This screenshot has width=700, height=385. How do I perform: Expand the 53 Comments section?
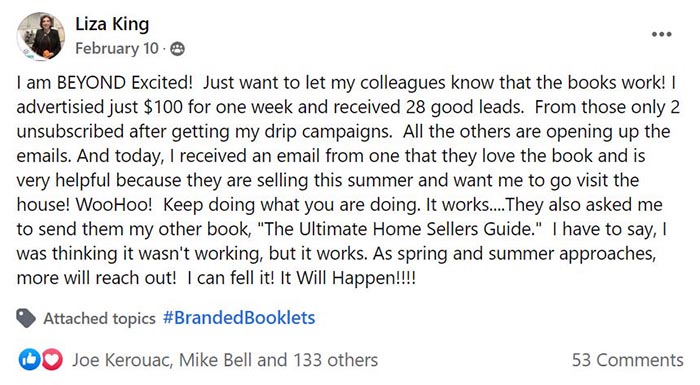click(x=628, y=360)
